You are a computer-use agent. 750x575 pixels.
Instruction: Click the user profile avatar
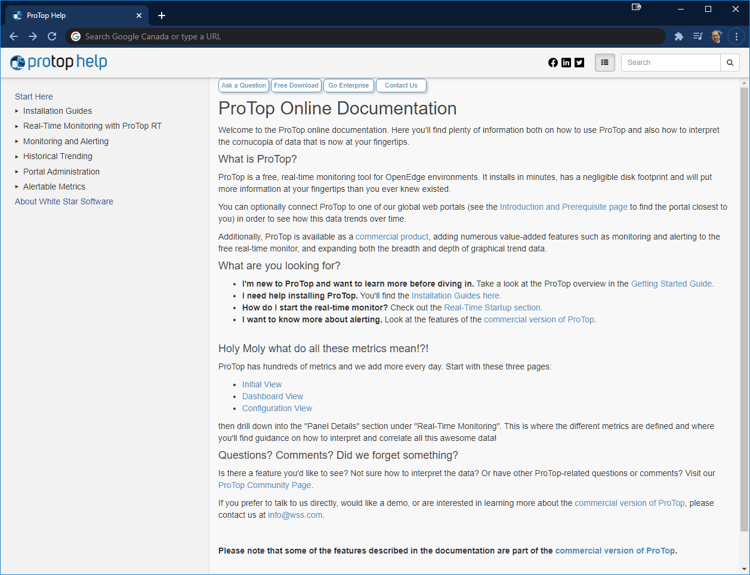click(x=716, y=36)
